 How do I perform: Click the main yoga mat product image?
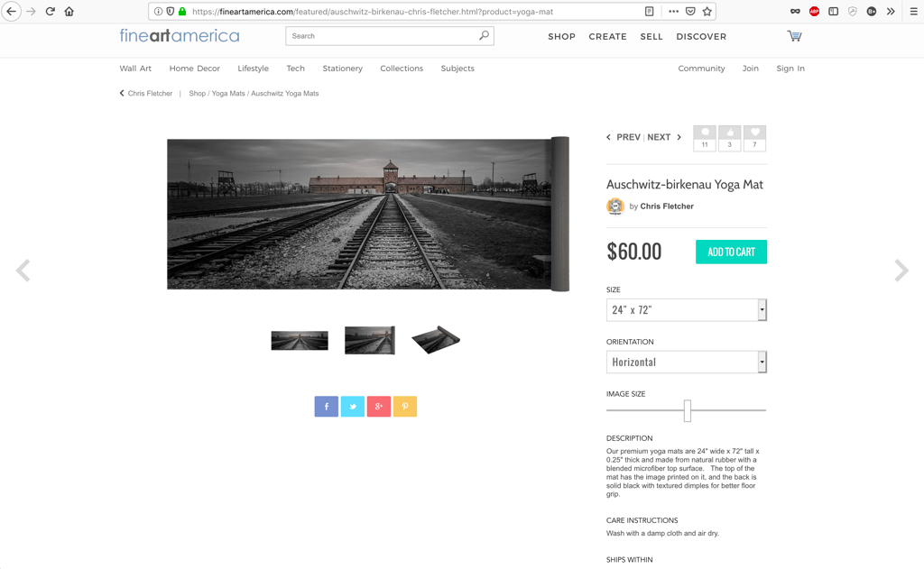coord(368,214)
